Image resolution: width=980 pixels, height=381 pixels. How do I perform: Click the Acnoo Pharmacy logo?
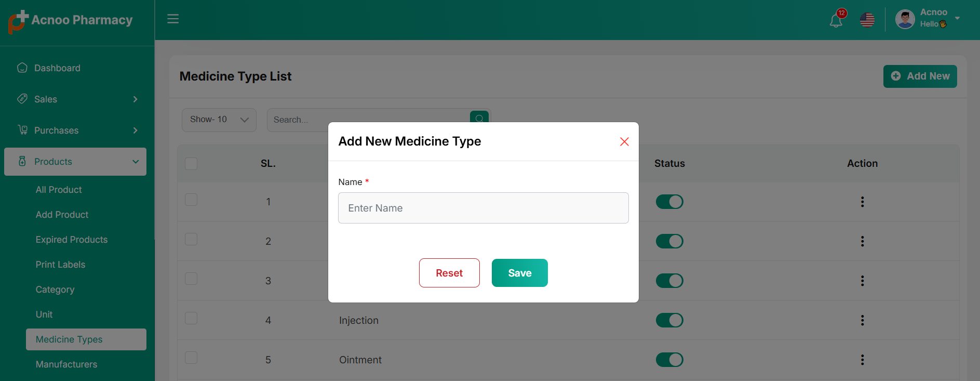pos(70,21)
